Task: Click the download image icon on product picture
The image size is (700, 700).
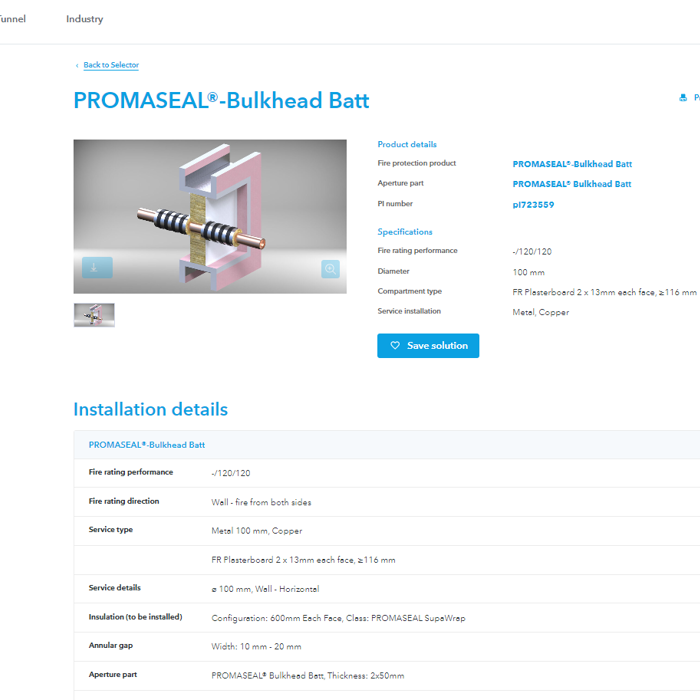Action: 97,268
